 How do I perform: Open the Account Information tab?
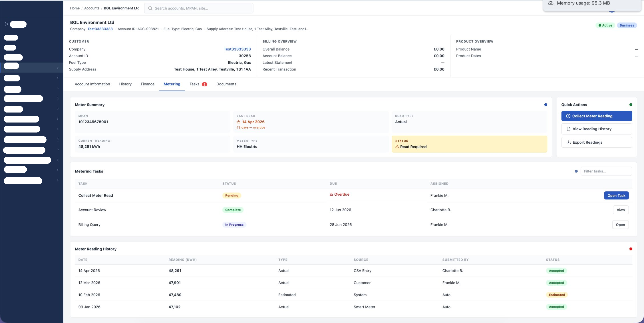point(92,84)
